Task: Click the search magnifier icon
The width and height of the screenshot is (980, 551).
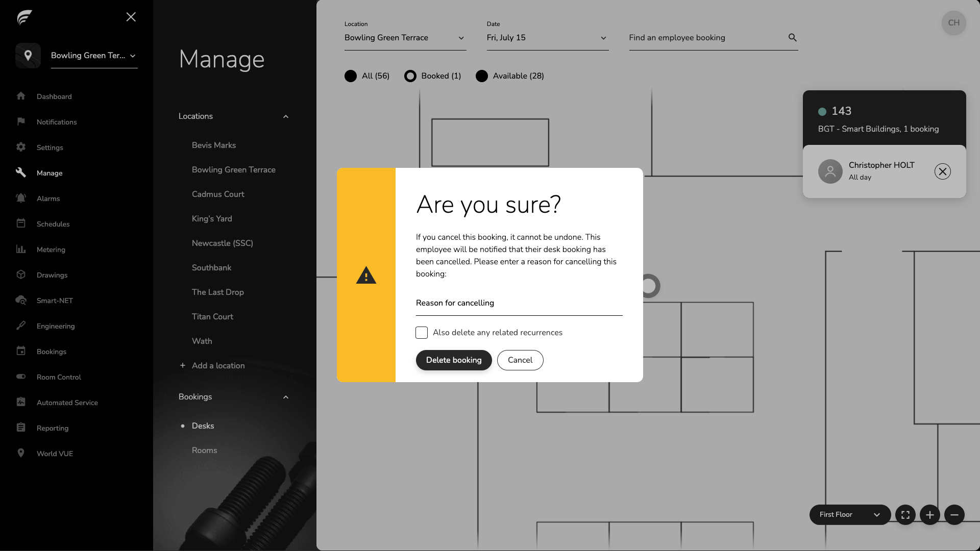Action: tap(792, 37)
